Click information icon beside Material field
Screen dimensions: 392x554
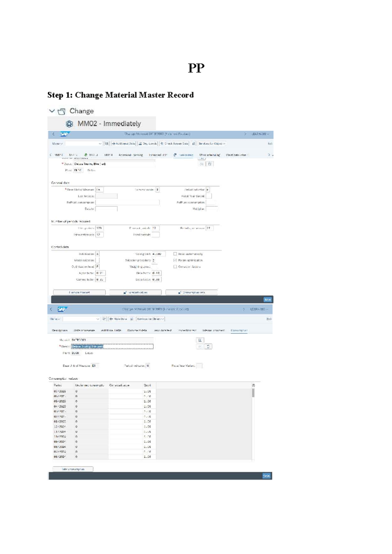(200, 340)
